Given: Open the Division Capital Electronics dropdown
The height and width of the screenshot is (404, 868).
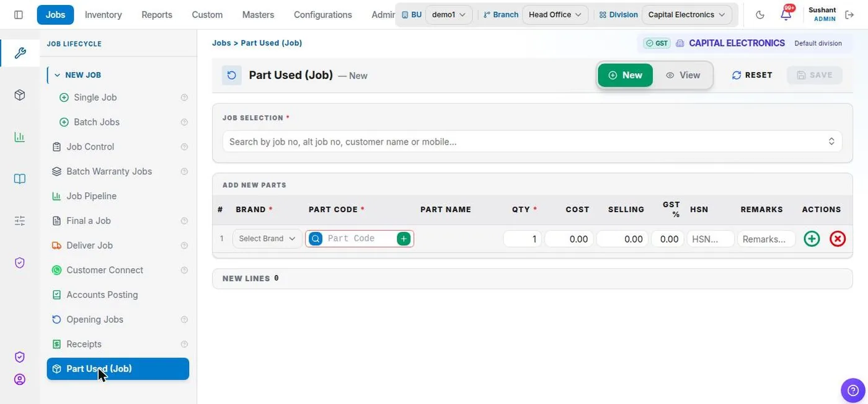Looking at the screenshot, I should point(686,15).
